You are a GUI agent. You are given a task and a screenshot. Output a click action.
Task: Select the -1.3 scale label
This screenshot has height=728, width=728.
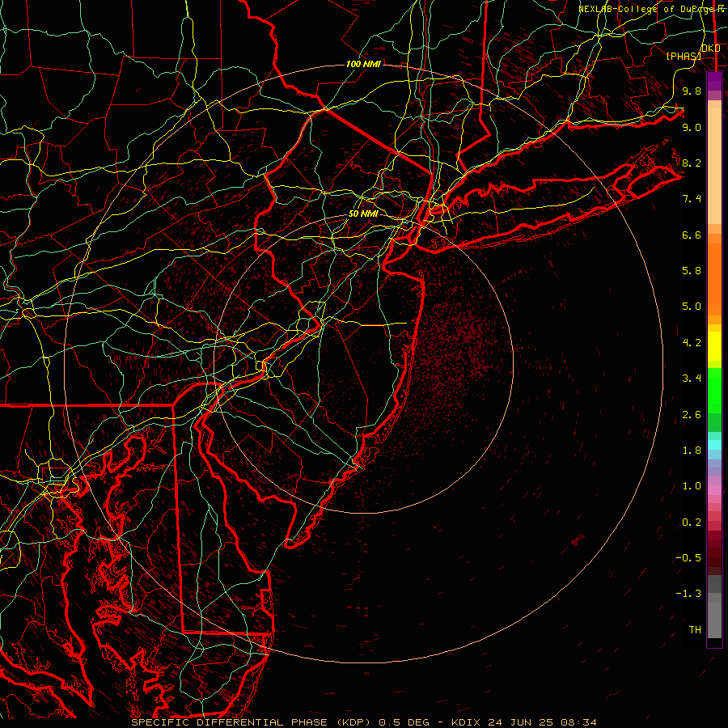688,594
